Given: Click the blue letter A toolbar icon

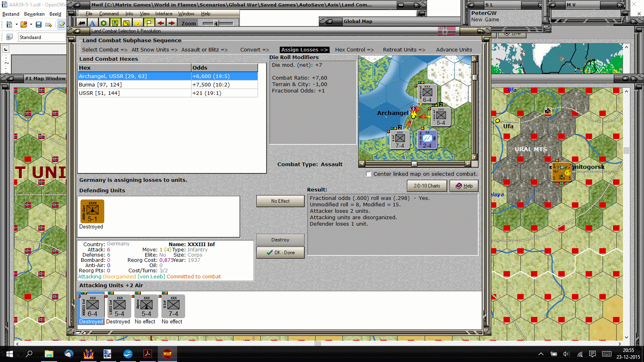Looking at the screenshot, I should 93,23.
